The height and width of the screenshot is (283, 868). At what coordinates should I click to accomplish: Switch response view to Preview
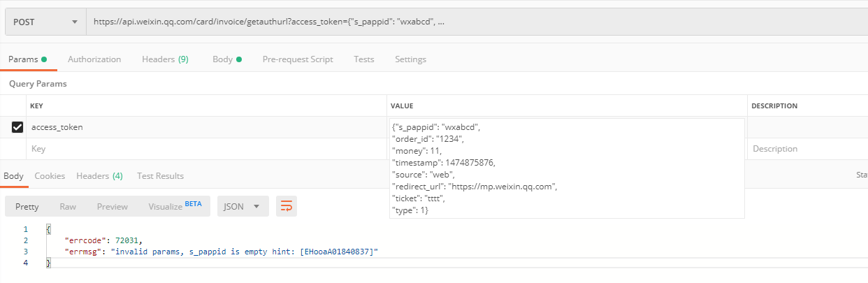(113, 206)
